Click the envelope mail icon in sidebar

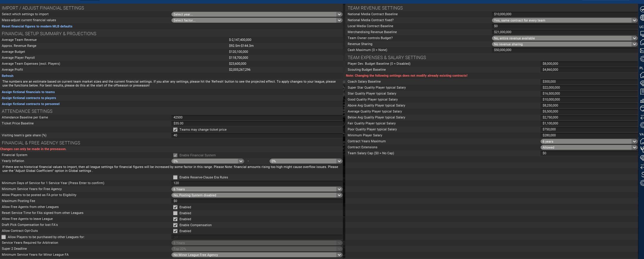point(642,50)
